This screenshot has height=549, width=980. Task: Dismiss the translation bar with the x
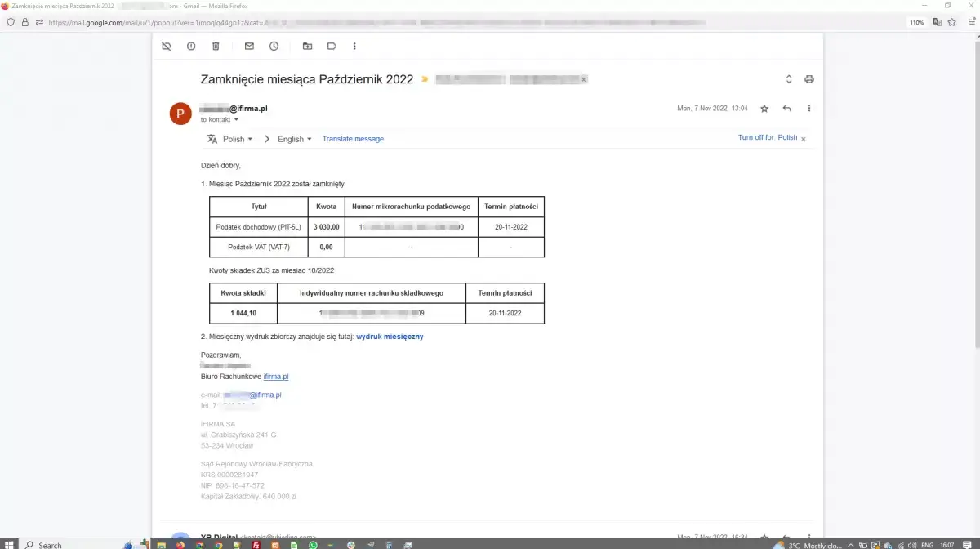[x=804, y=139]
